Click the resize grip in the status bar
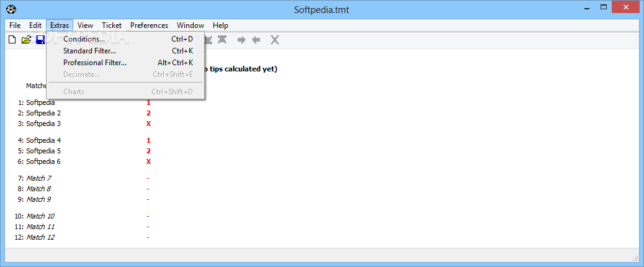The width and height of the screenshot is (644, 267). 635,258
